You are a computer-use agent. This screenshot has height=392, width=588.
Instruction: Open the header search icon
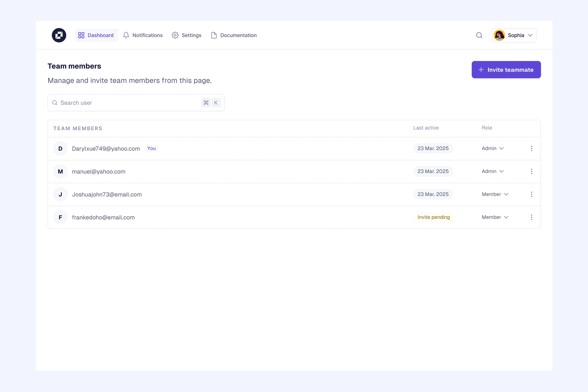pyautogui.click(x=479, y=35)
